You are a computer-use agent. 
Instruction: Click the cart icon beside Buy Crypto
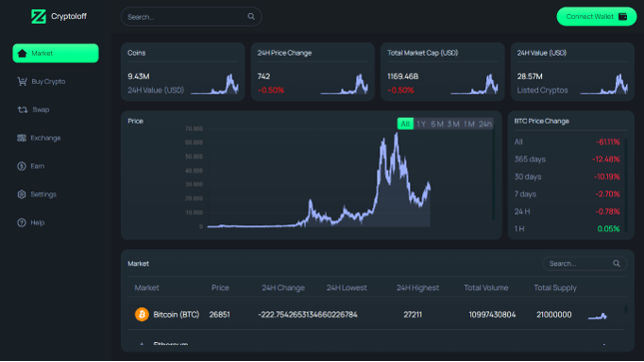(22, 81)
